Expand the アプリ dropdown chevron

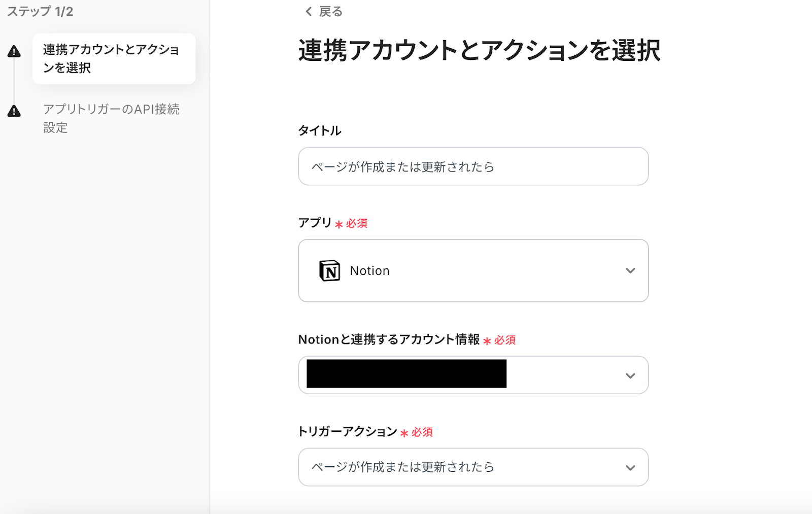(630, 271)
